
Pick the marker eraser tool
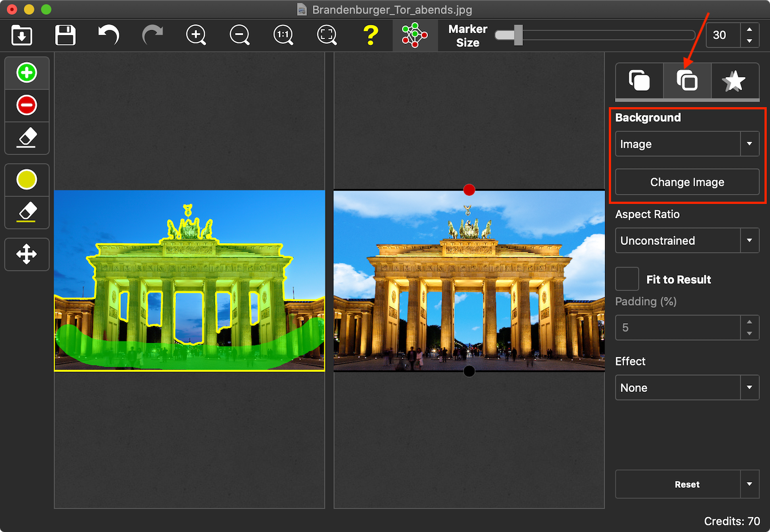[26, 137]
